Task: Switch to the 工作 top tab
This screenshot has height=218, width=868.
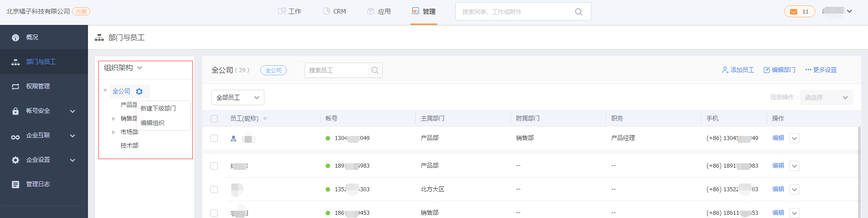Action: [290, 11]
